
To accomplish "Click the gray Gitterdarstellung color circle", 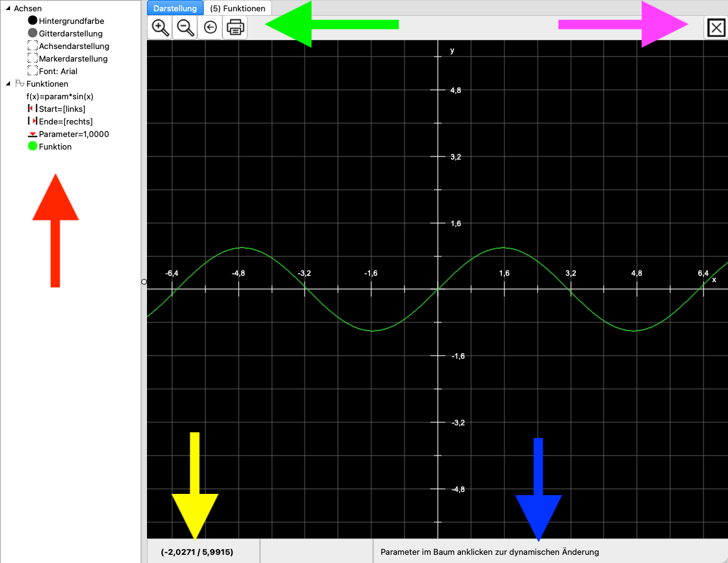I will [33, 33].
